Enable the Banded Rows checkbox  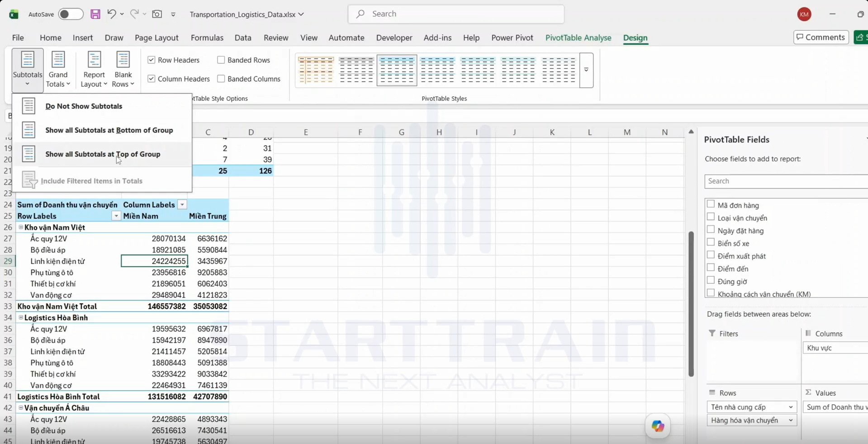click(x=221, y=60)
